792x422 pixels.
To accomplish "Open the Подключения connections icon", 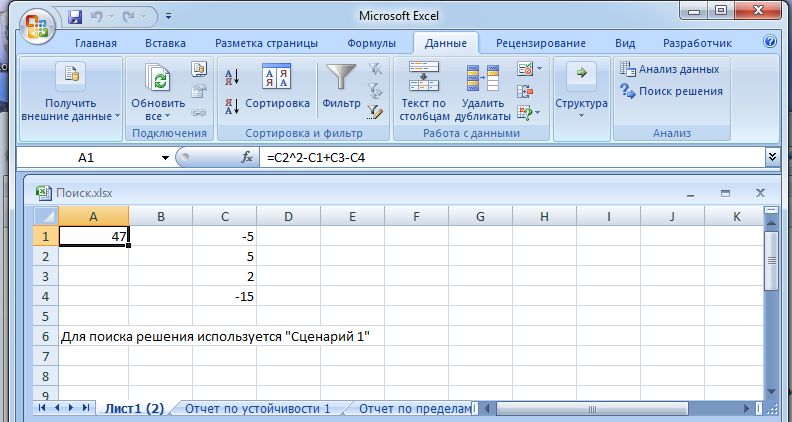I will pyautogui.click(x=199, y=69).
